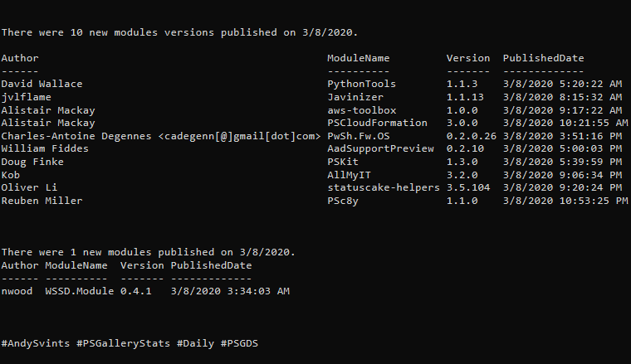The height and width of the screenshot is (364, 631).
Task: Click the top-table PublishedDate column header
Action: pos(543,58)
